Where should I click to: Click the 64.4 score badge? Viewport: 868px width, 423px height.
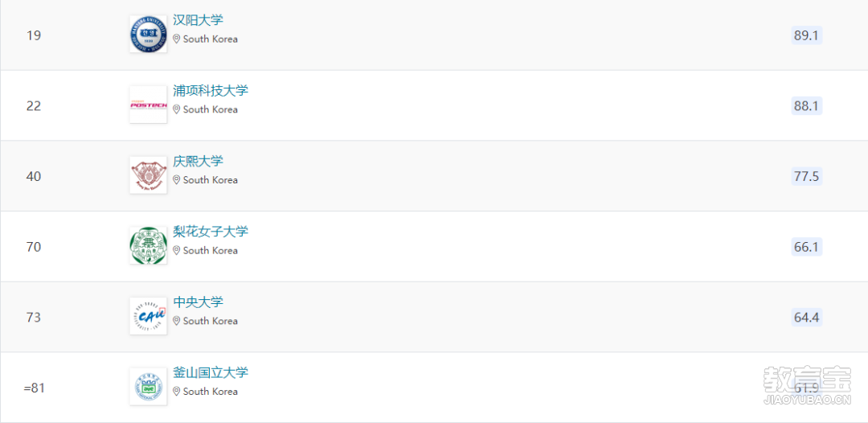807,317
